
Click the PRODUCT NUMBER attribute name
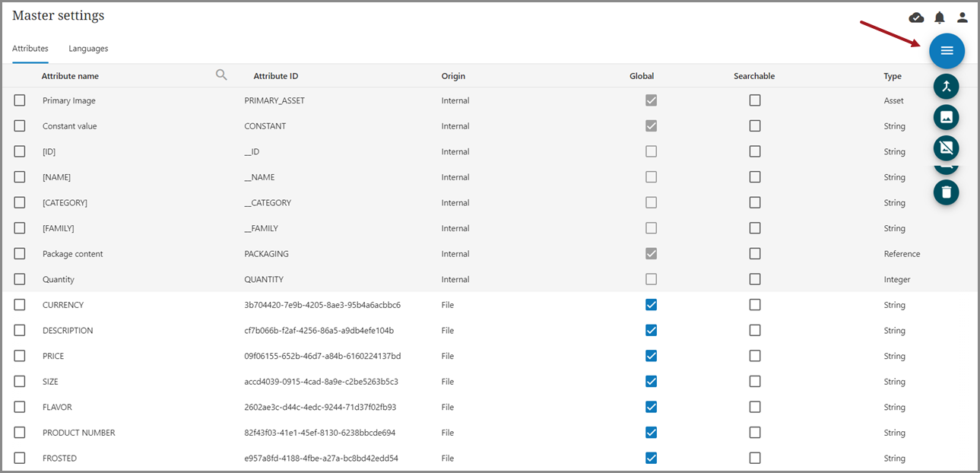click(79, 433)
